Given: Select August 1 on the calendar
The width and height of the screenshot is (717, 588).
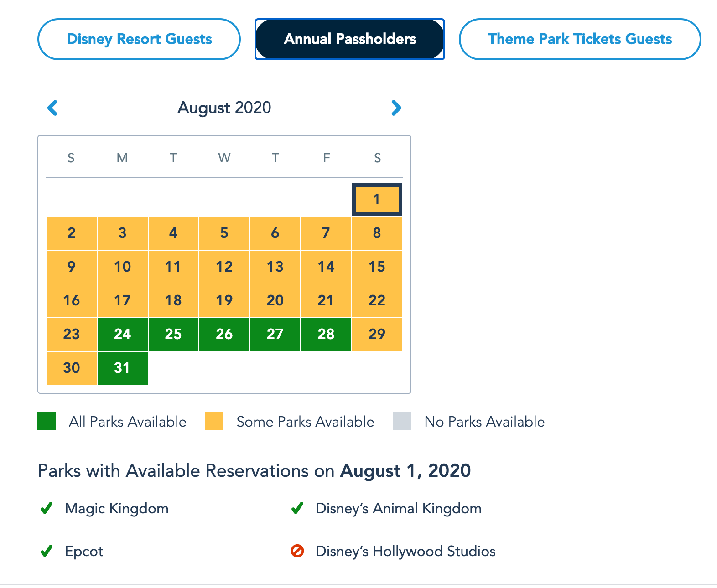Looking at the screenshot, I should (377, 199).
